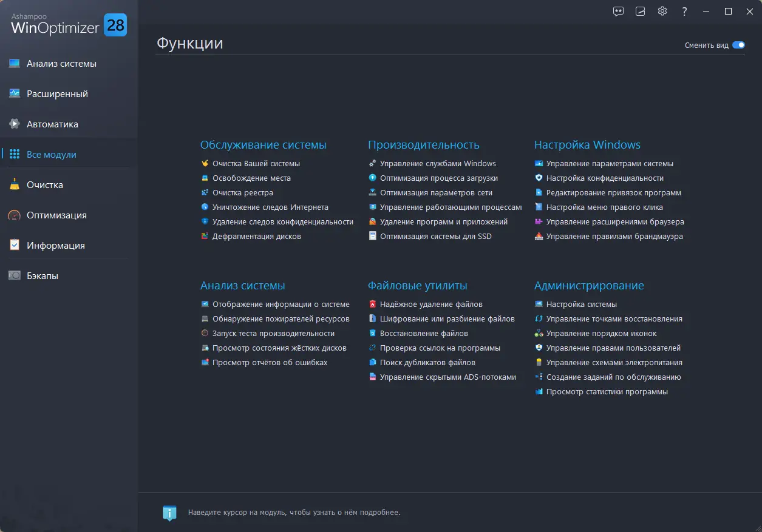Click the Уничтожение следов Интернета icon
Image resolution: width=762 pixels, height=532 pixels.
click(x=205, y=207)
